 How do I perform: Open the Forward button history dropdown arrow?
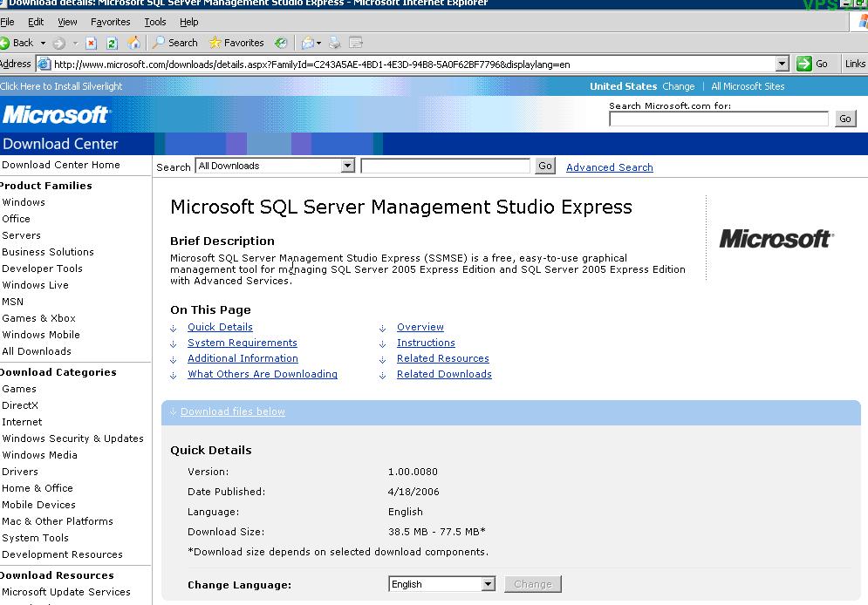(75, 43)
